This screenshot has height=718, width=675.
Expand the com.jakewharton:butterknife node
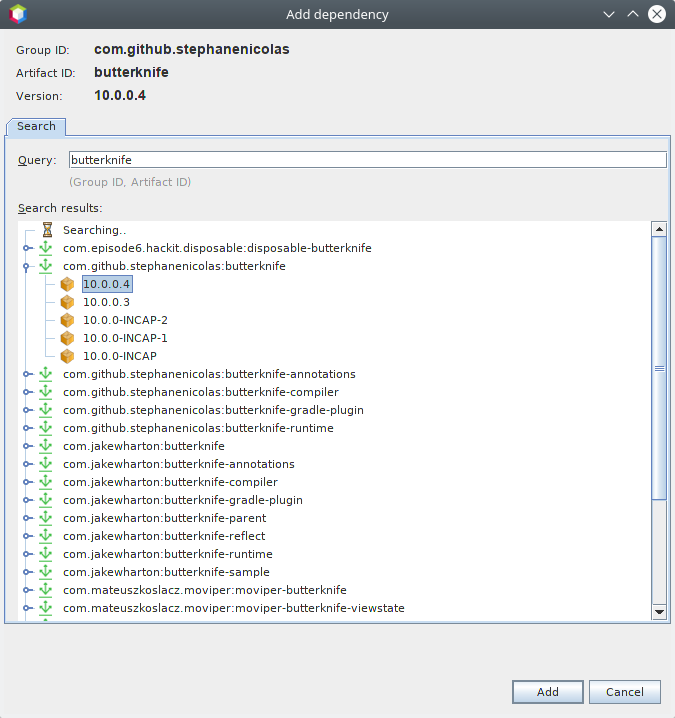pos(28,446)
